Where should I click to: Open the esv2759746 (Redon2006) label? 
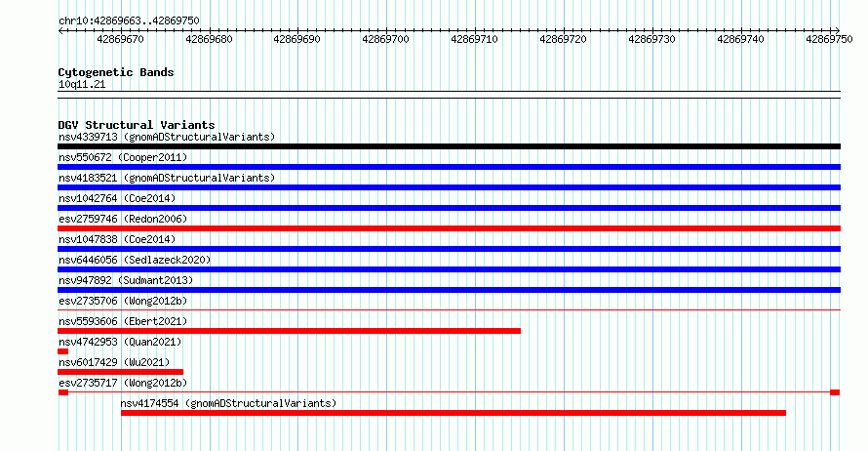123,219
